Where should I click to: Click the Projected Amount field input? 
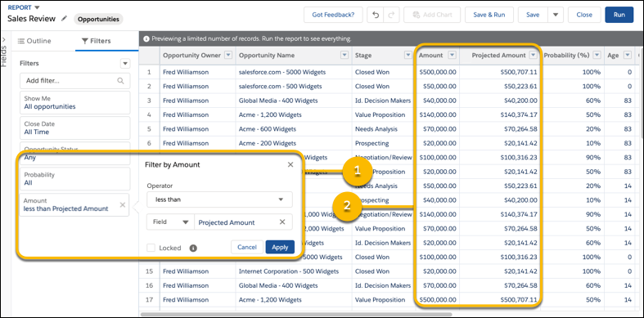click(x=243, y=222)
